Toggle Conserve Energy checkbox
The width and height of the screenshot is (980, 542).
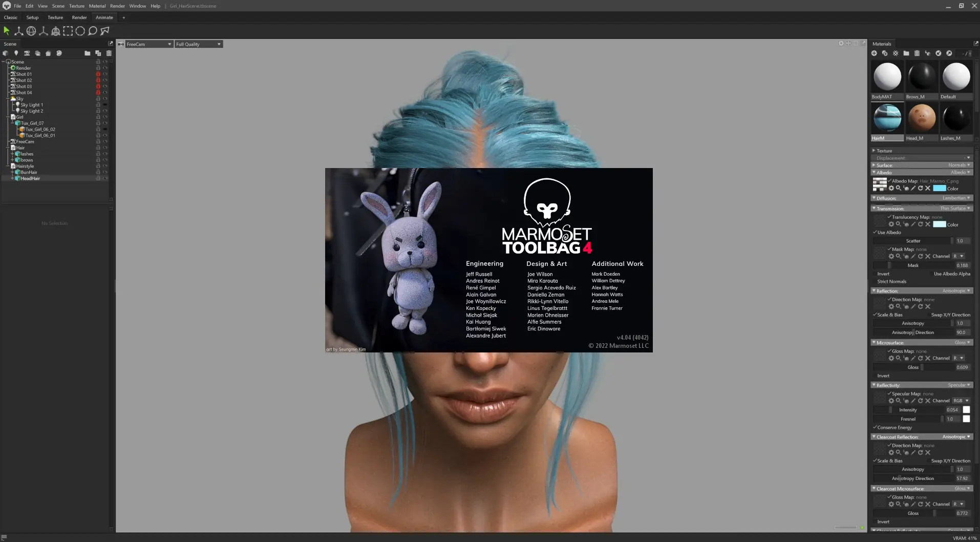pyautogui.click(x=875, y=427)
